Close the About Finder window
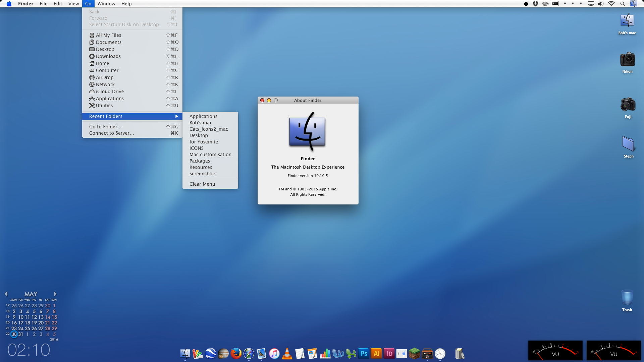This screenshot has height=362, width=644. (262, 100)
